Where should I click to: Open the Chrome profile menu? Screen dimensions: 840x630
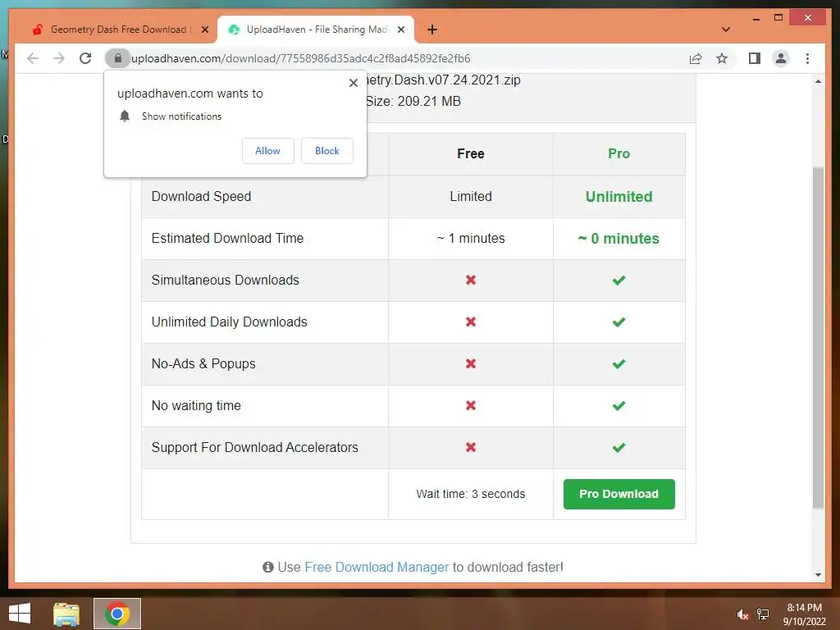(x=781, y=58)
